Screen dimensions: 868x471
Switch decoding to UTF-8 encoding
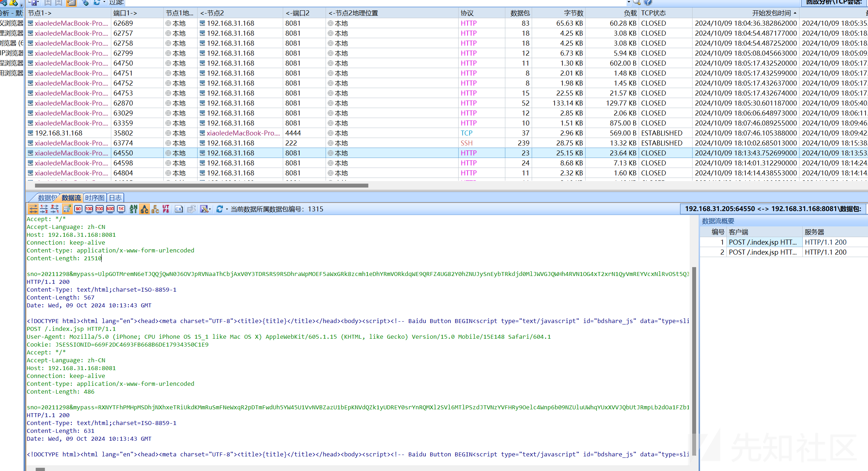[x=166, y=209]
